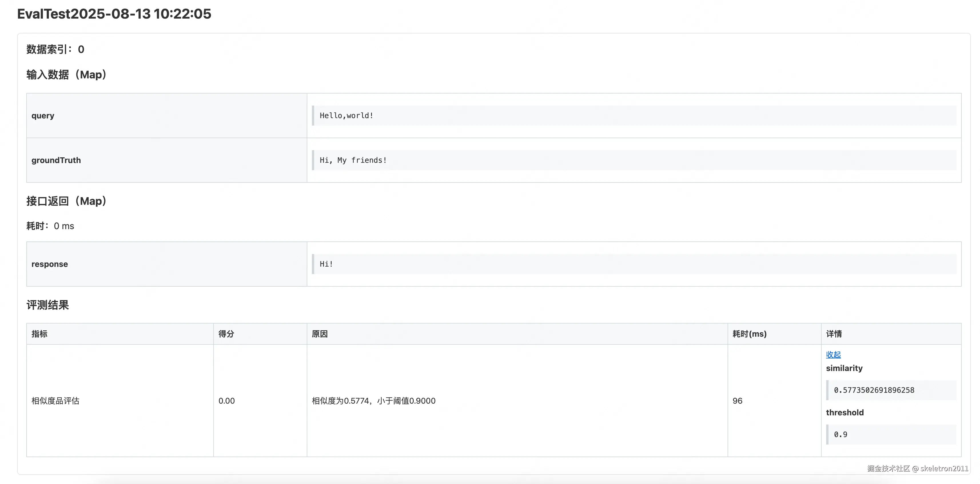Viewport: 980px width, 484px height.
Task: Click the 数据索引: 0 heading
Action: (55, 49)
